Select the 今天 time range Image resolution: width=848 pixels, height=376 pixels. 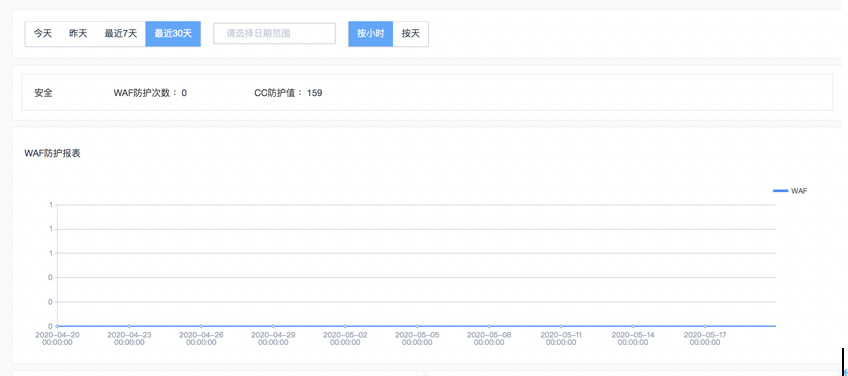(43, 34)
